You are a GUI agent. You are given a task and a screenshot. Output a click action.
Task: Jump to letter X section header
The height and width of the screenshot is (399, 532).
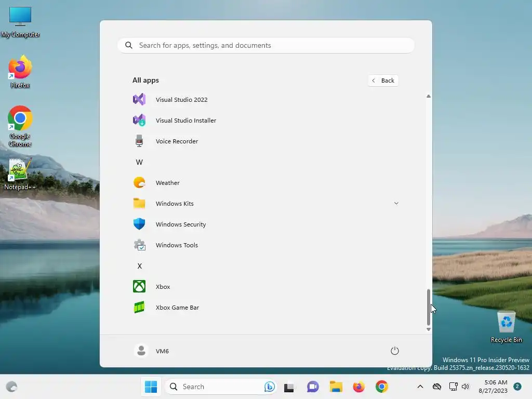pos(139,265)
